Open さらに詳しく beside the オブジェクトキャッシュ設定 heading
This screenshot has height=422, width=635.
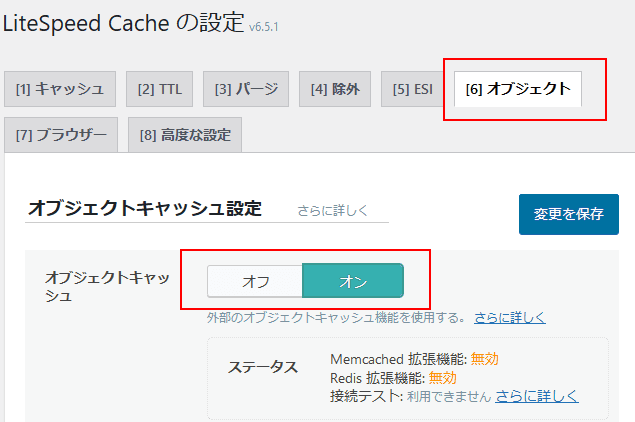333,211
